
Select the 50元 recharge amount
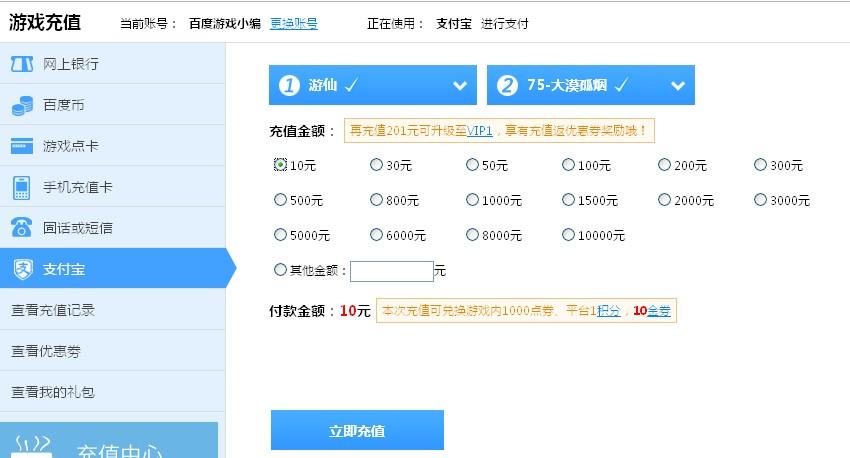[472, 164]
